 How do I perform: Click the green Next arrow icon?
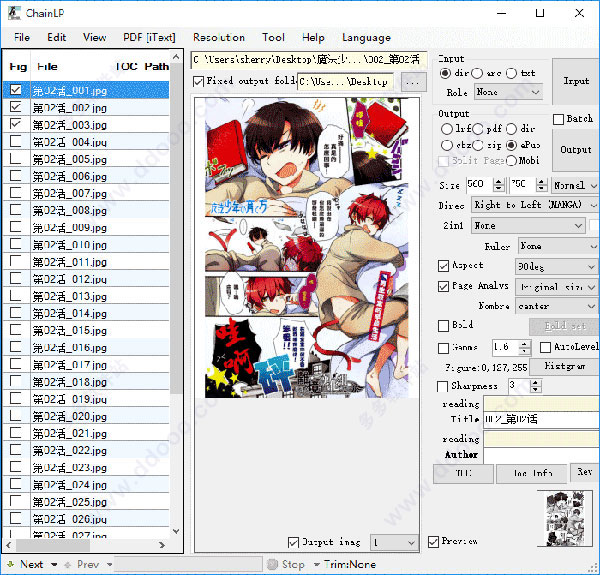(11, 564)
